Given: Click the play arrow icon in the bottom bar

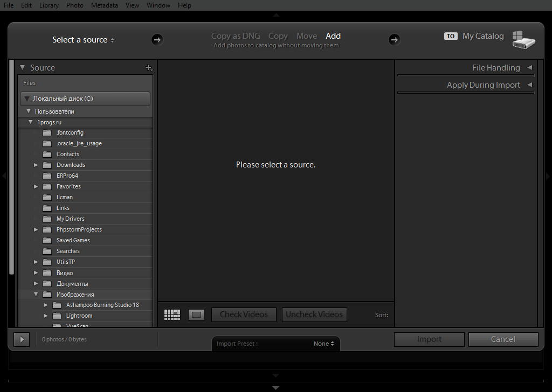Looking at the screenshot, I should pos(21,339).
